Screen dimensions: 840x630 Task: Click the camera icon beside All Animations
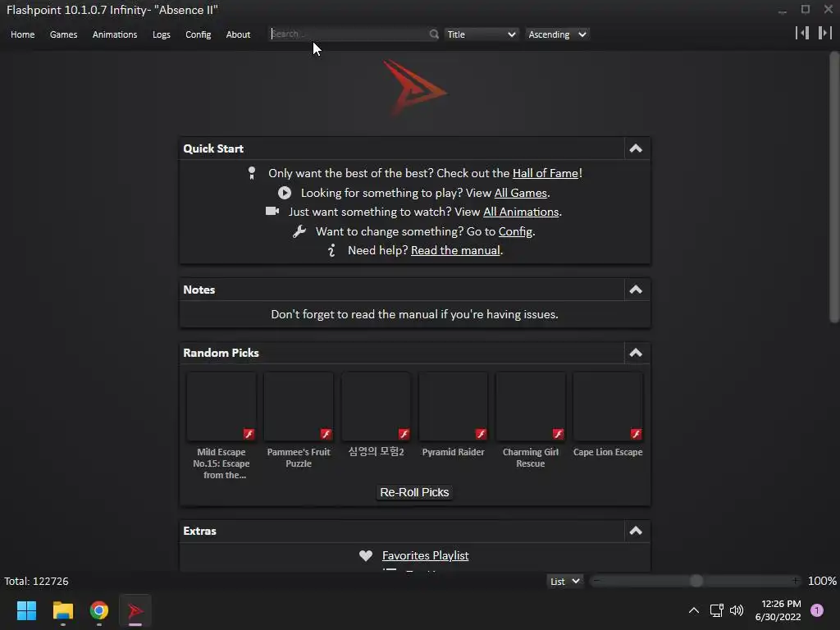tap(272, 211)
